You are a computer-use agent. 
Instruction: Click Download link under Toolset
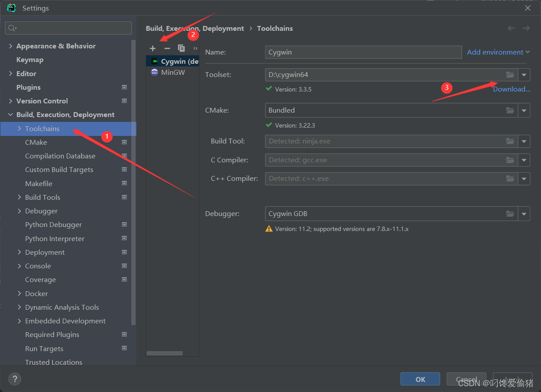[x=512, y=89]
